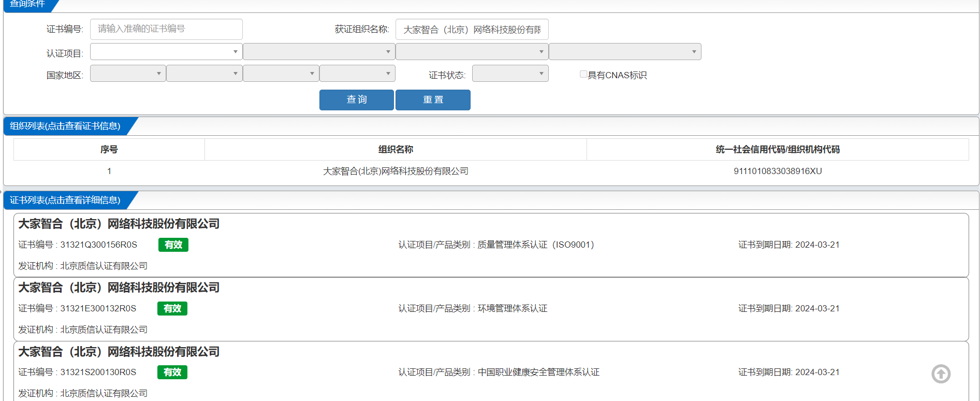Click 环境管理体系认证 category text
Screen dimensions: 980x401
point(513,308)
